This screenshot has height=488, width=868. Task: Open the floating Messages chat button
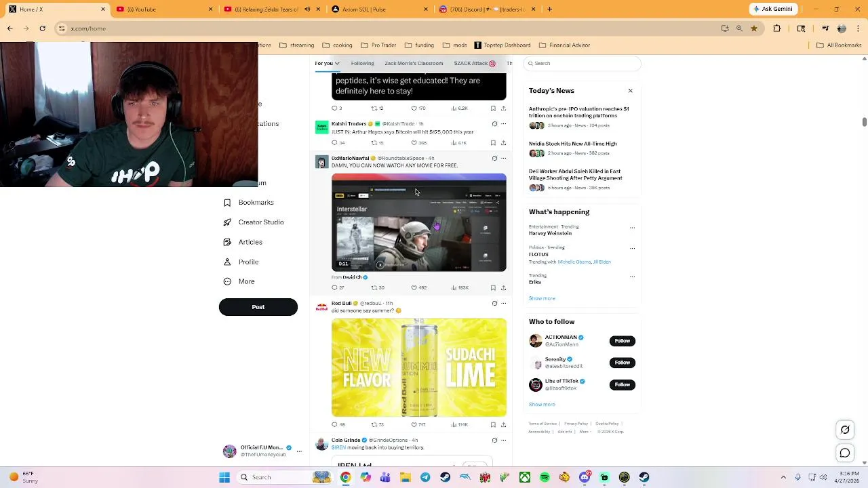(x=845, y=453)
